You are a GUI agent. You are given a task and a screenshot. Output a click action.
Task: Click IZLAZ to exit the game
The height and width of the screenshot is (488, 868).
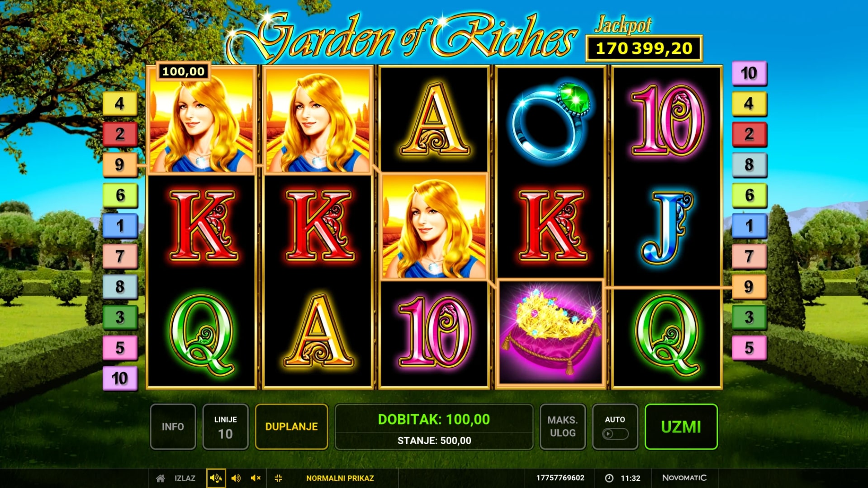[x=185, y=478]
